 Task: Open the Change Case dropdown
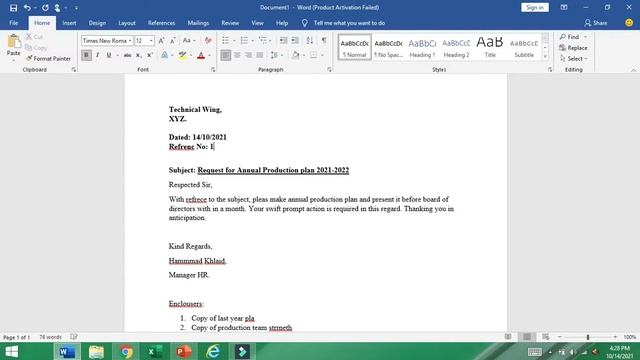click(x=189, y=40)
